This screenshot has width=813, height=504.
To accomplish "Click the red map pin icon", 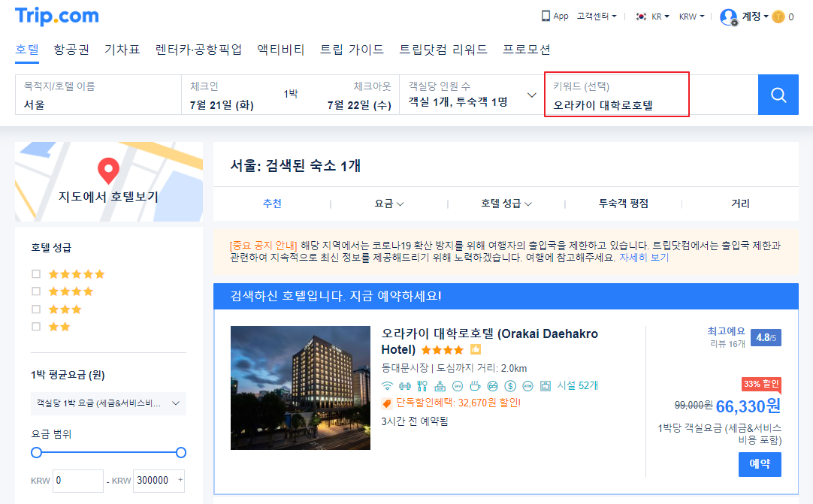I will pos(108,171).
